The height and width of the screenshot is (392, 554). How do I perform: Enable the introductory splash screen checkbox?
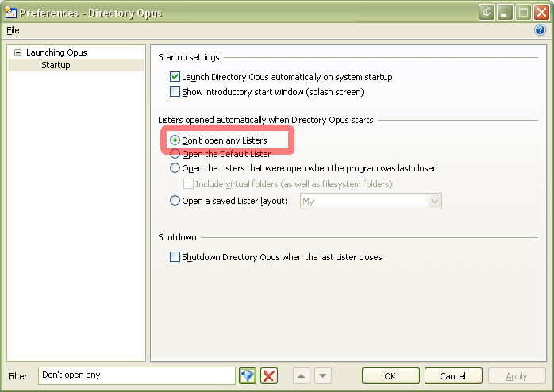tap(175, 92)
